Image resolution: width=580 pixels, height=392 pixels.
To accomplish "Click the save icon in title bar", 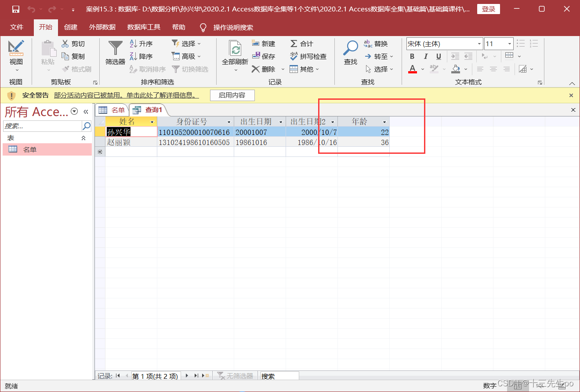I will coord(15,9).
